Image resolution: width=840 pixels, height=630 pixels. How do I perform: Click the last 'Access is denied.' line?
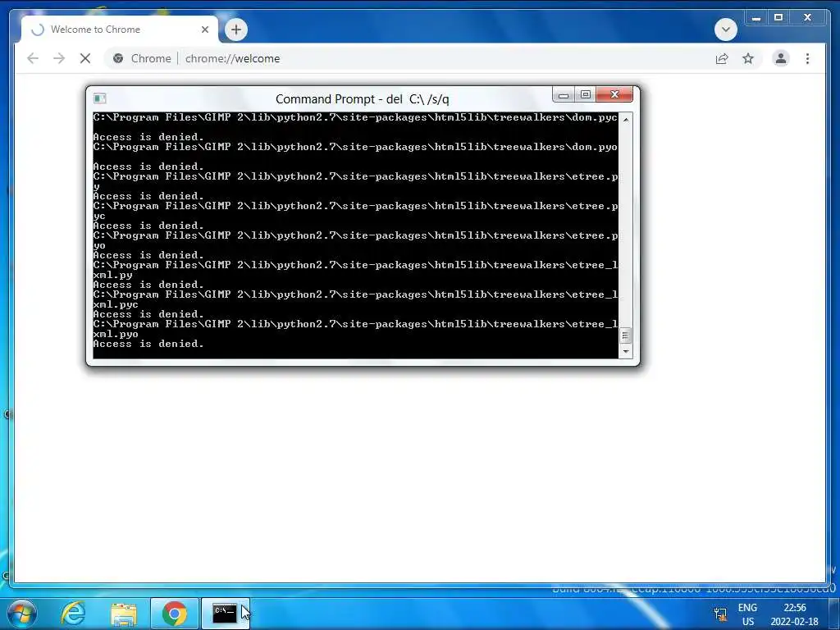tap(148, 344)
